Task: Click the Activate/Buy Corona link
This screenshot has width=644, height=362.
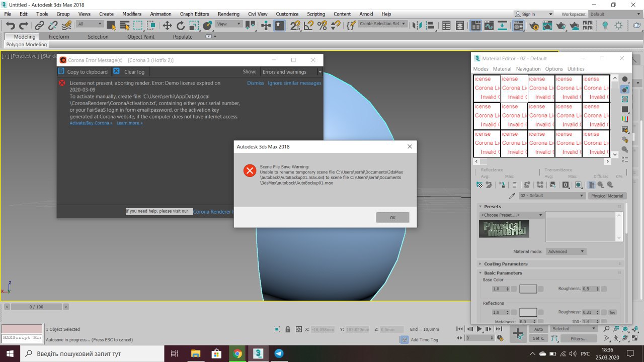Action: tap(91, 123)
